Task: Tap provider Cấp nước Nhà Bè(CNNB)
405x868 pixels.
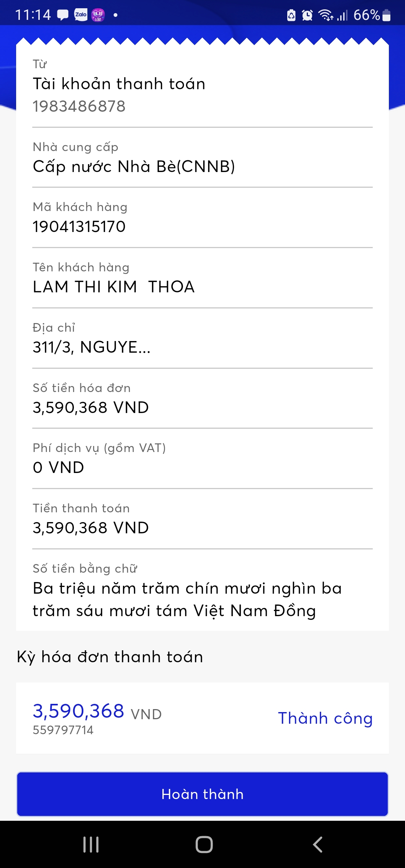Action: point(134,166)
